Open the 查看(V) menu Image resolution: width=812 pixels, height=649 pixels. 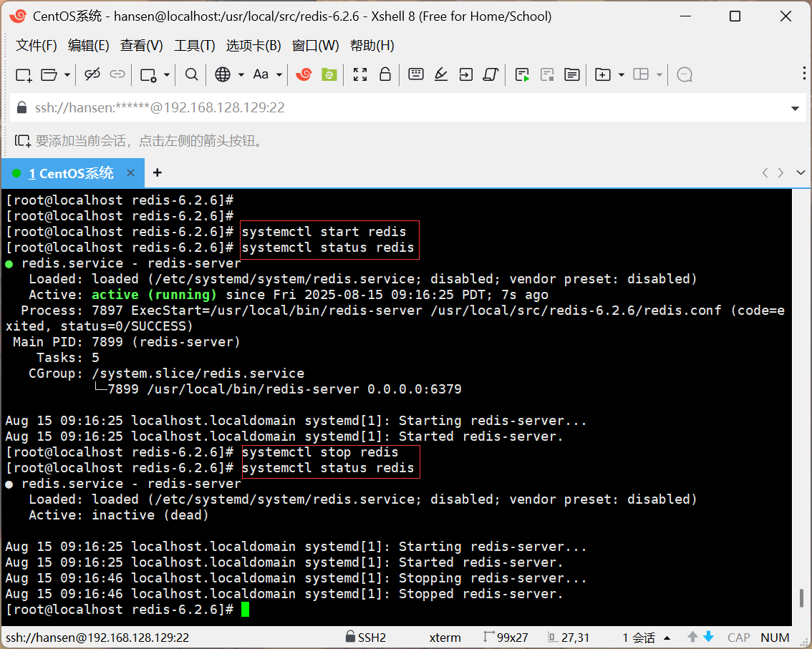pos(141,46)
